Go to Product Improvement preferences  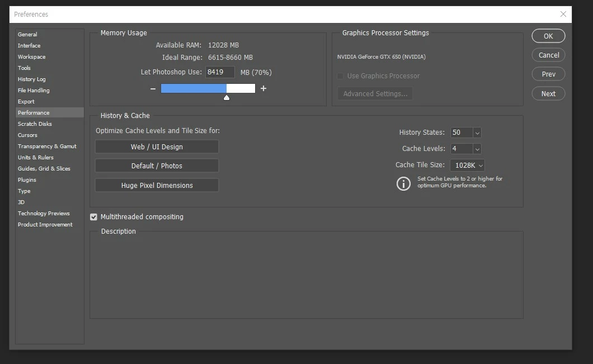[x=49, y=225]
